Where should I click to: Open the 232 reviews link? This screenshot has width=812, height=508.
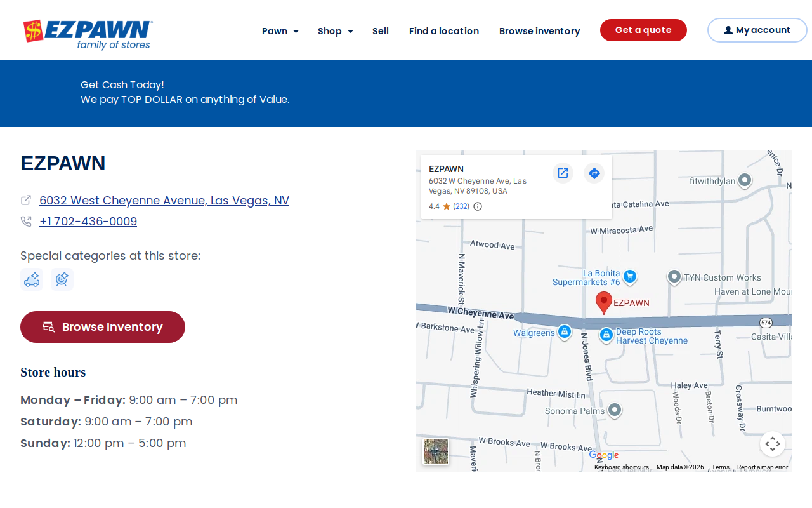pyautogui.click(x=461, y=206)
